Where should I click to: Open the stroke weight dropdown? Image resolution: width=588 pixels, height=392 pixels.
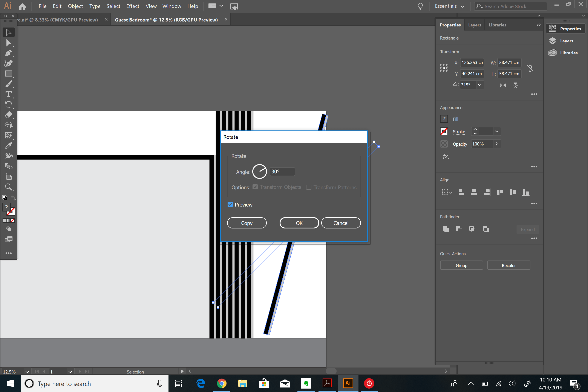pyautogui.click(x=496, y=131)
